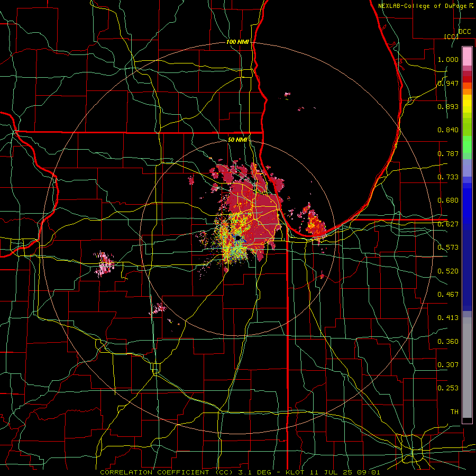Click the large pink echo cluster in the west
Screen dimensions: 476x476
[104, 264]
